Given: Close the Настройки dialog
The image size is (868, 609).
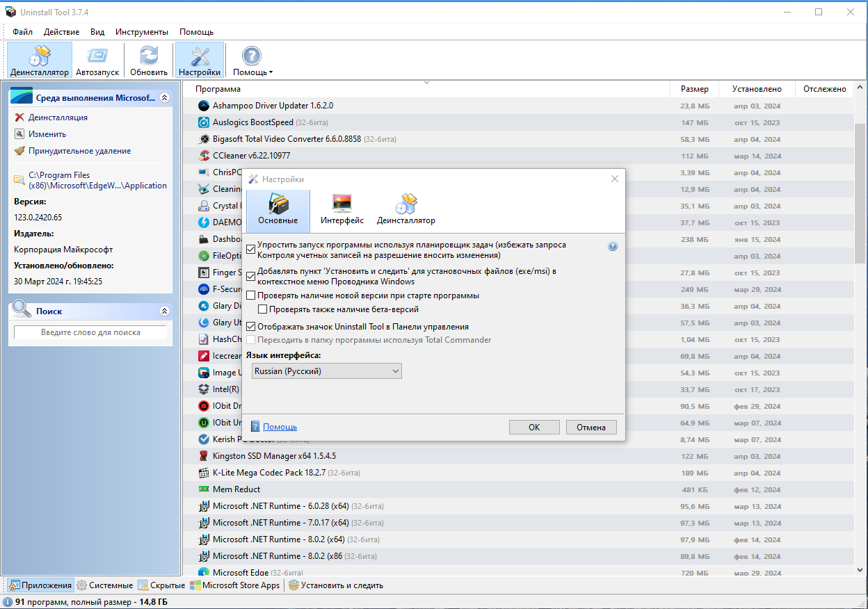Looking at the screenshot, I should pos(615,179).
